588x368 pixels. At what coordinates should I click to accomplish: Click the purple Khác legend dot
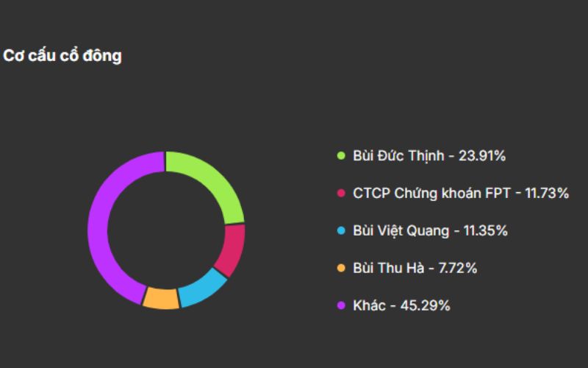coord(341,305)
